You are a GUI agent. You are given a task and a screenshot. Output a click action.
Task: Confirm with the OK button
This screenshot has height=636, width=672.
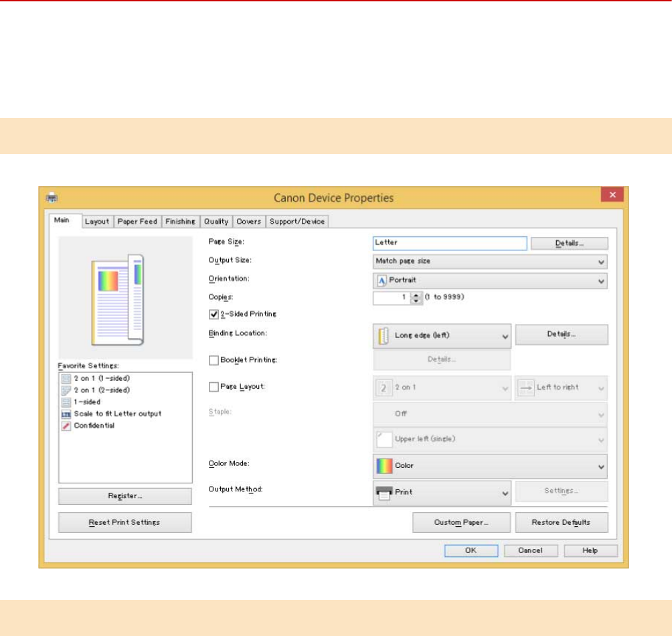coord(471,551)
